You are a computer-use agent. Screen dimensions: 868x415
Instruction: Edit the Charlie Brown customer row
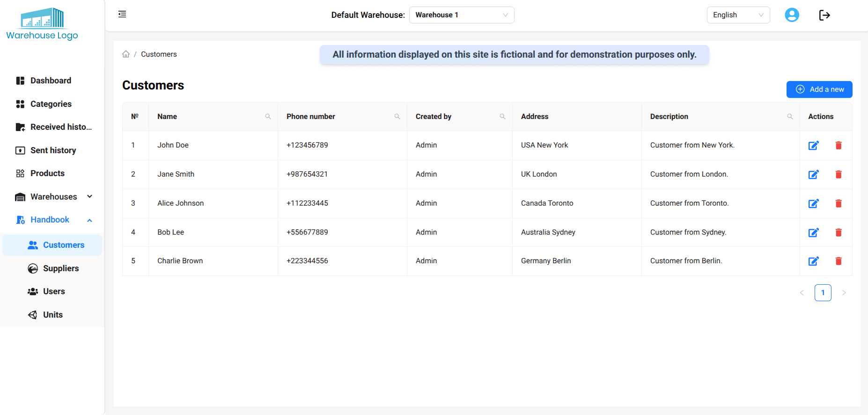814,261
